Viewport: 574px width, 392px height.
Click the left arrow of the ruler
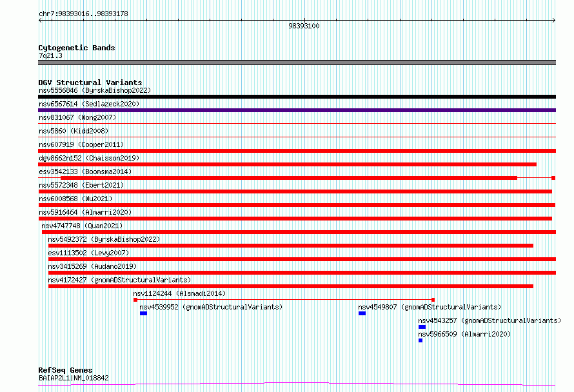pos(40,21)
